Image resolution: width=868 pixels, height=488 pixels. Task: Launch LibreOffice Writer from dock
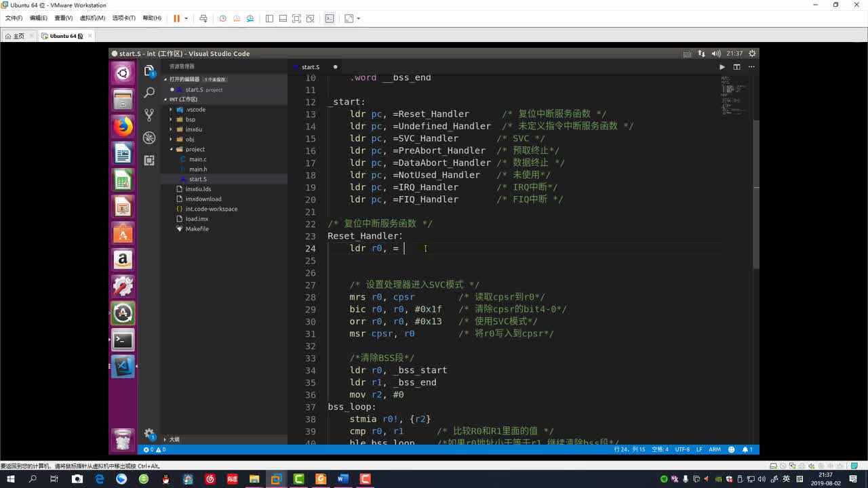point(123,154)
